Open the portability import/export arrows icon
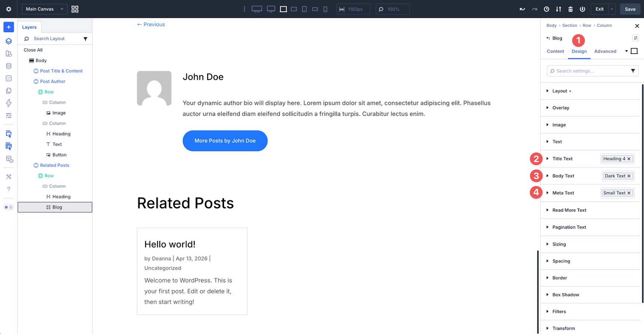Image resolution: width=644 pixels, height=334 pixels. 559,9
